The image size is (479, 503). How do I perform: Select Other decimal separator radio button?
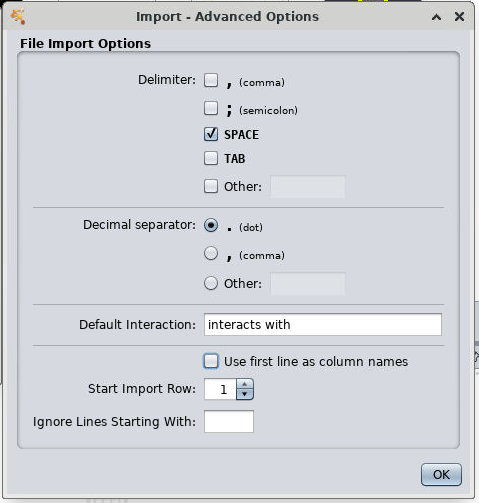point(211,283)
